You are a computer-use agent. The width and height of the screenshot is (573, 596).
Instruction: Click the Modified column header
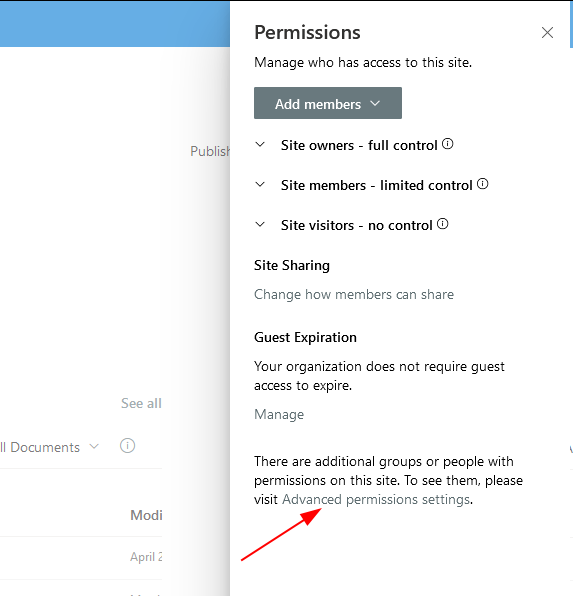146,515
